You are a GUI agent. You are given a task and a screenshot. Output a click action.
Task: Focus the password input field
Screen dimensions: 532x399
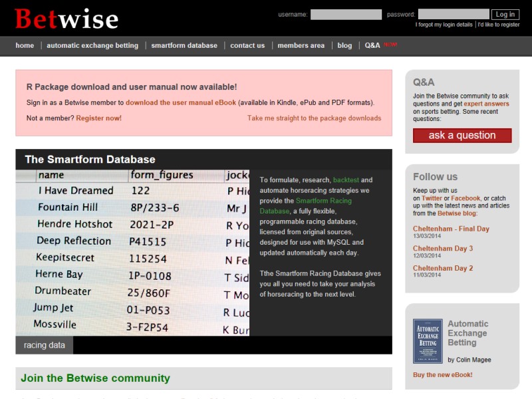pos(454,14)
